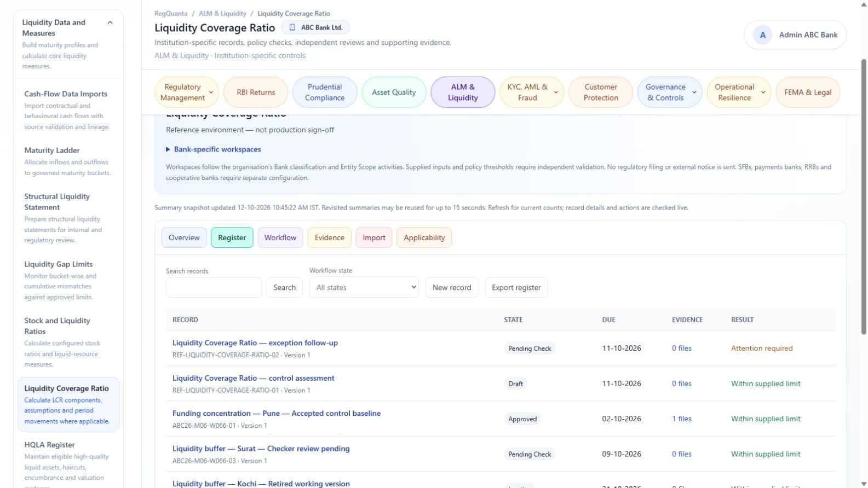This screenshot has height=488, width=868.
Task: Open Funding concentration Pune record
Action: 277,414
